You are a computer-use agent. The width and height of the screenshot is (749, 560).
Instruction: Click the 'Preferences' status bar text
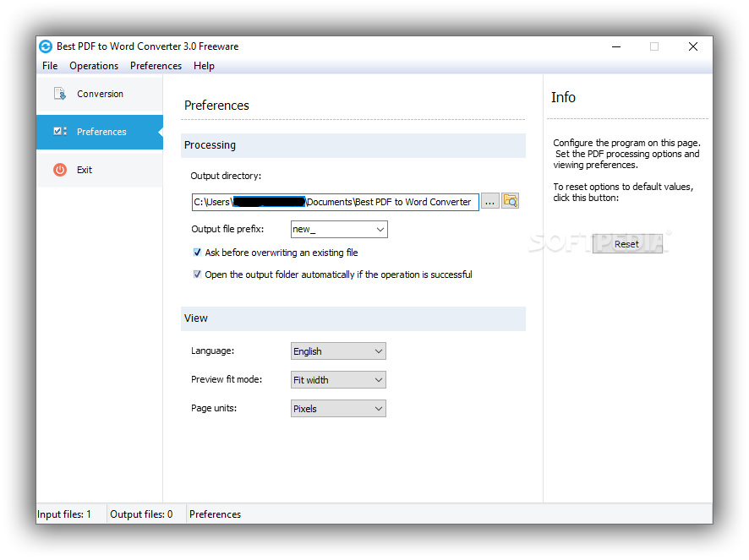[x=215, y=514]
